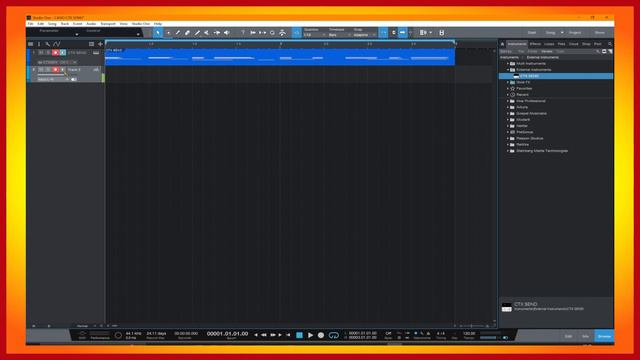The width and height of the screenshot is (640, 360).
Task: Click the fast forward button in transport
Action: [x=273, y=335]
